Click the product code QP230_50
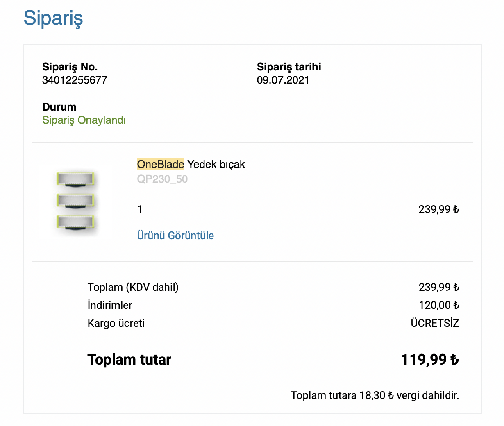Image resolution: width=504 pixels, height=426 pixels. [x=162, y=179]
